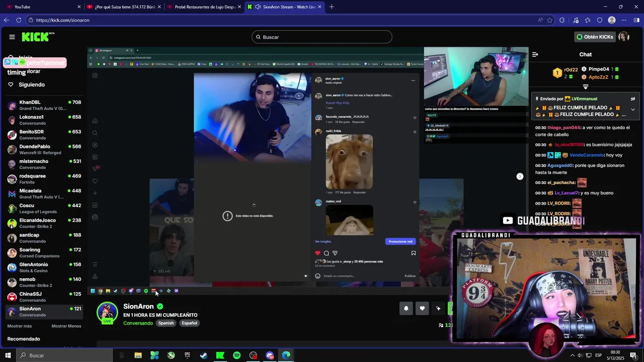Open Edge profile account icon
This screenshot has height=362, width=644.
pos(612,20)
